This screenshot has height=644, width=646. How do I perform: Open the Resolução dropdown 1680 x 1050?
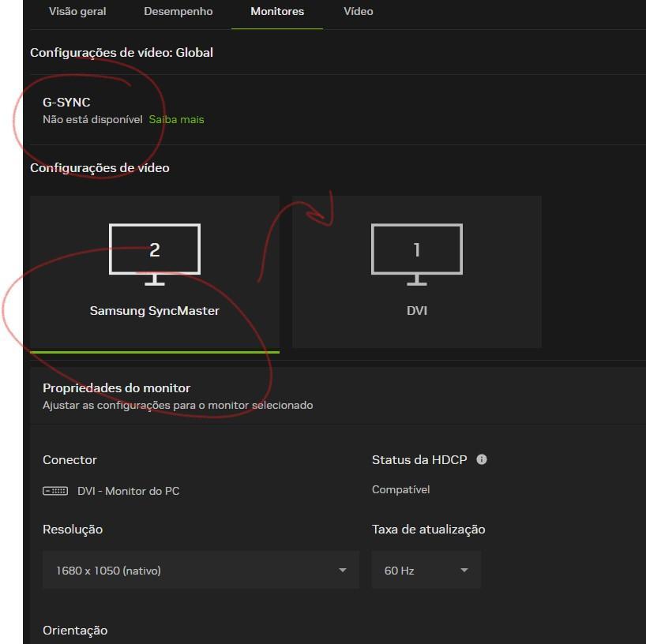[201, 571]
